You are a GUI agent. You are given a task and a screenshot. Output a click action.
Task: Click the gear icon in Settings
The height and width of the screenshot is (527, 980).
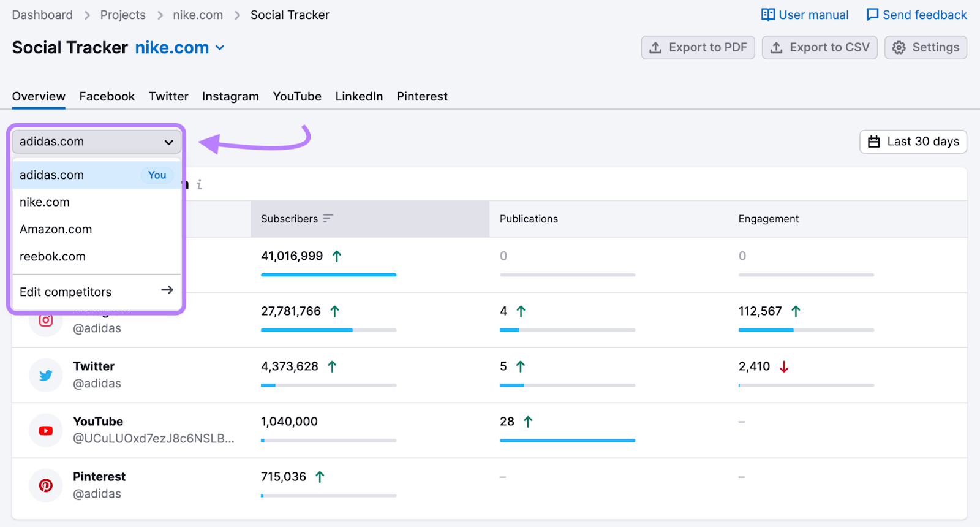coord(899,48)
